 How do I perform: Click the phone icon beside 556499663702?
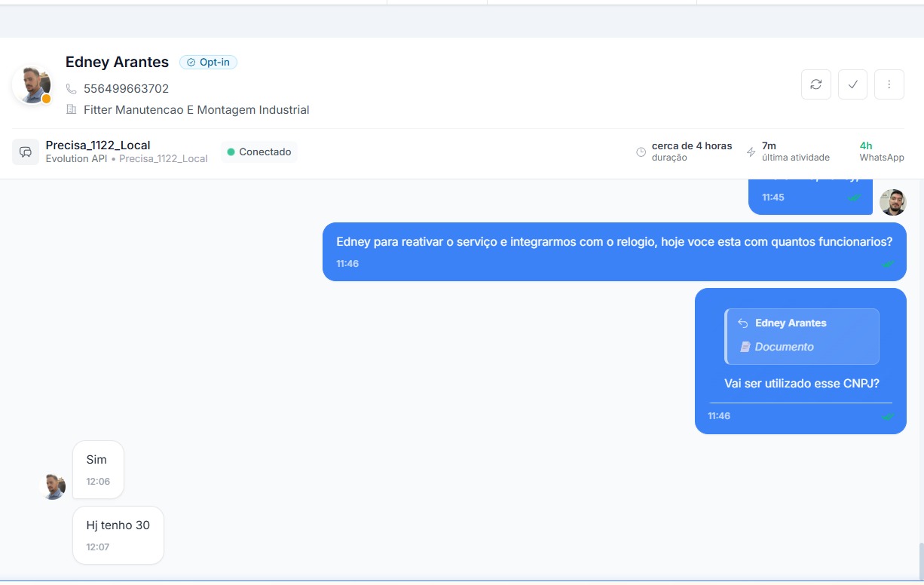point(72,89)
